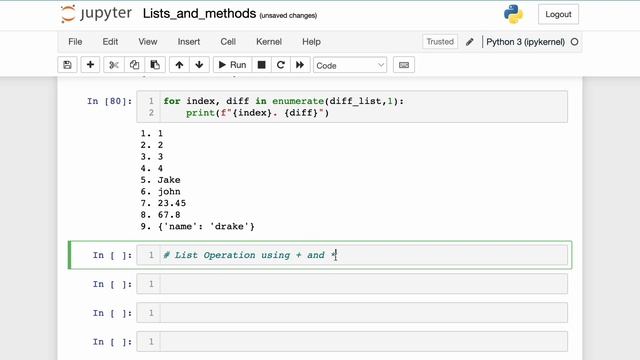Click output line '6. john'

tap(160, 191)
